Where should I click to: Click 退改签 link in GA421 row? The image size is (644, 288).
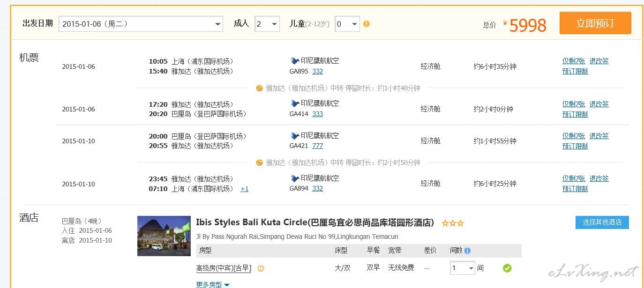pos(599,136)
